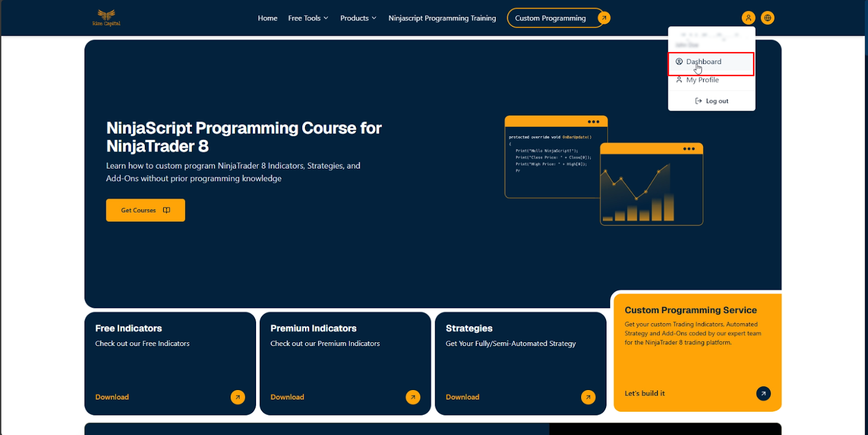Click the Dashboard menu icon
This screenshot has width=868, height=435.
679,61
